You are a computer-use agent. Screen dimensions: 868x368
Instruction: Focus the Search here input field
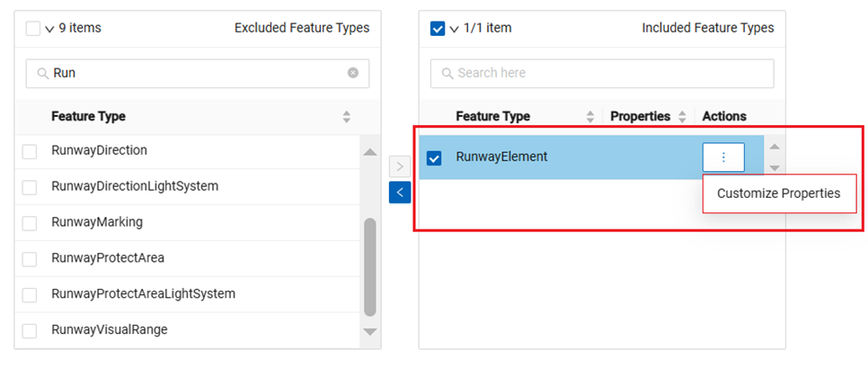coord(602,73)
